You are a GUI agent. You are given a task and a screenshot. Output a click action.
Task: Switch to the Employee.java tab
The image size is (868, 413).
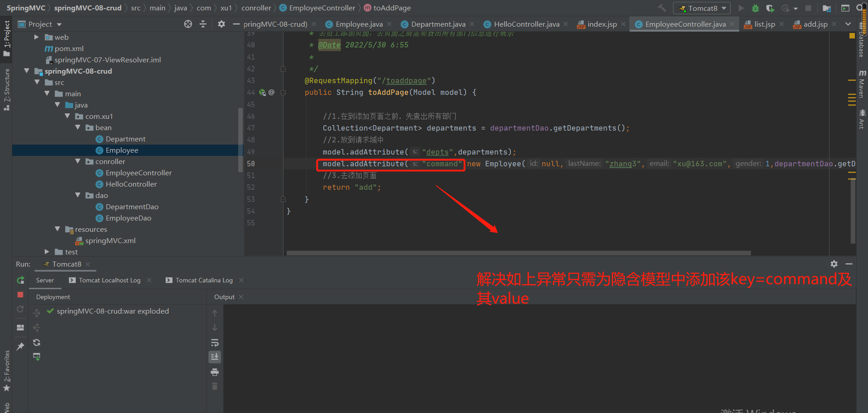(x=359, y=24)
